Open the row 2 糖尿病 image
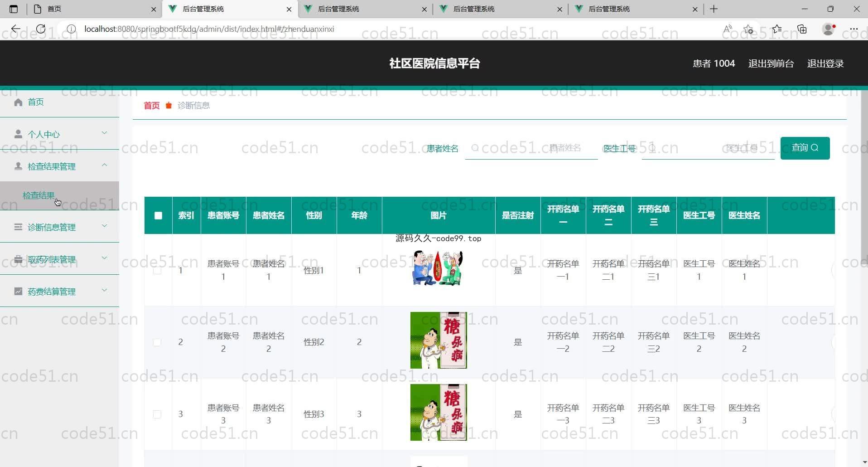This screenshot has height=467, width=868. 439,341
